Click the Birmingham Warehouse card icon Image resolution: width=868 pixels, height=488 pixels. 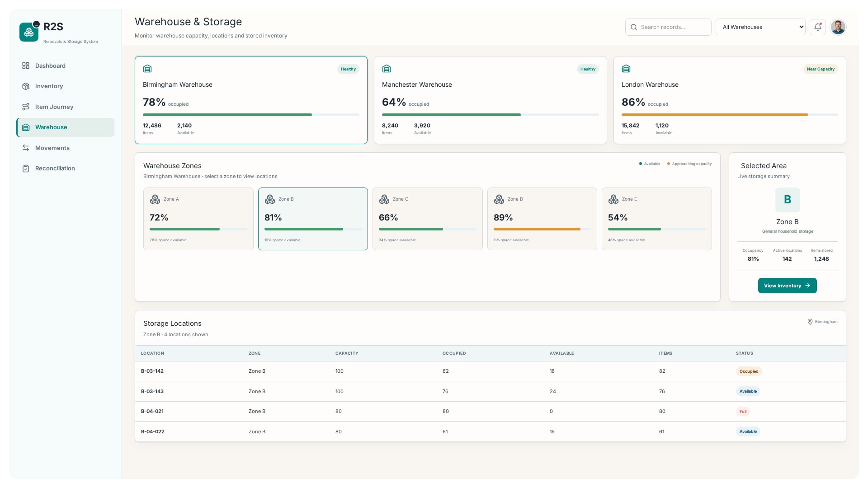point(147,69)
